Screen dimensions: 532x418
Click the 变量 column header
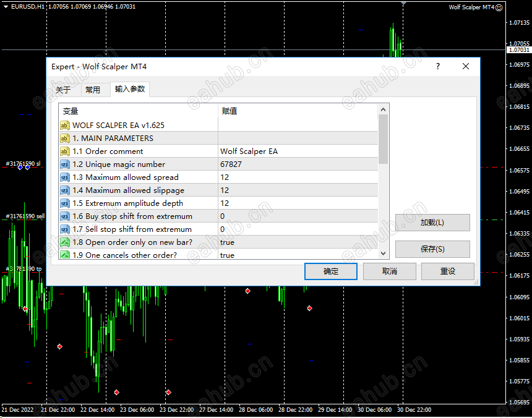(x=139, y=111)
